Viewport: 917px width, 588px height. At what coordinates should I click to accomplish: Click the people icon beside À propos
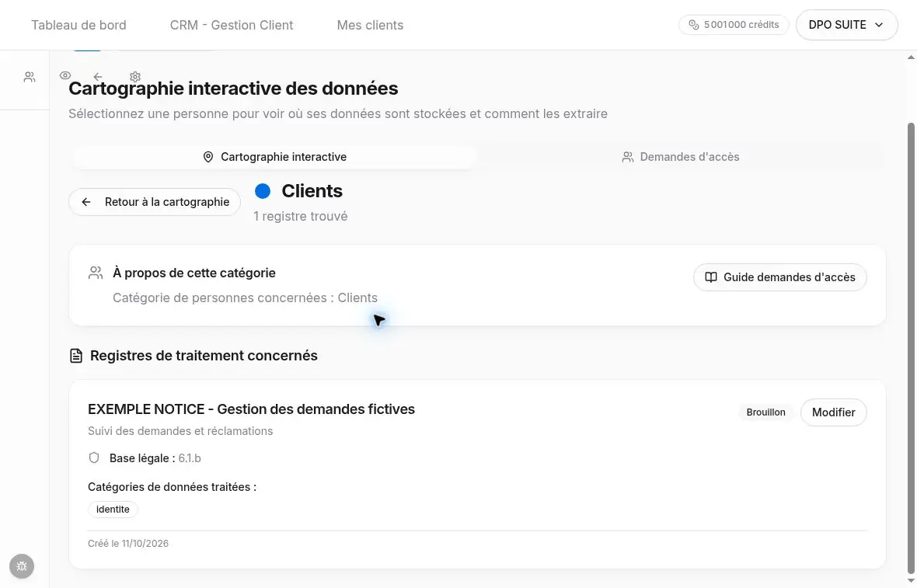coord(96,273)
